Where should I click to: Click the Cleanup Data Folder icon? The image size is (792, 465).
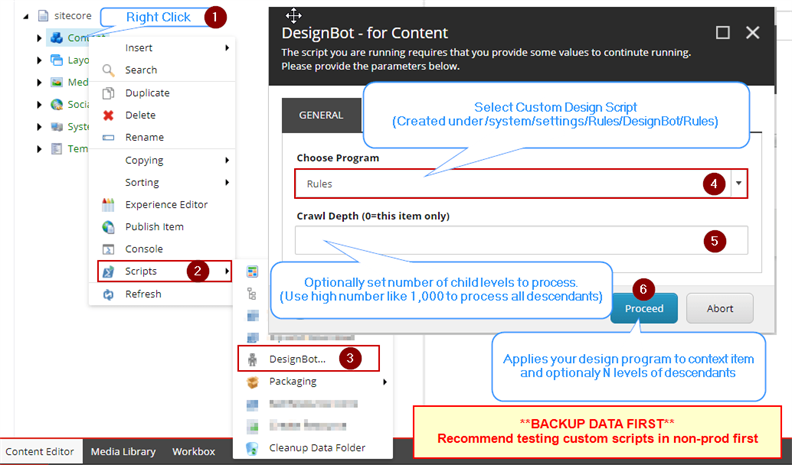pyautogui.click(x=252, y=448)
